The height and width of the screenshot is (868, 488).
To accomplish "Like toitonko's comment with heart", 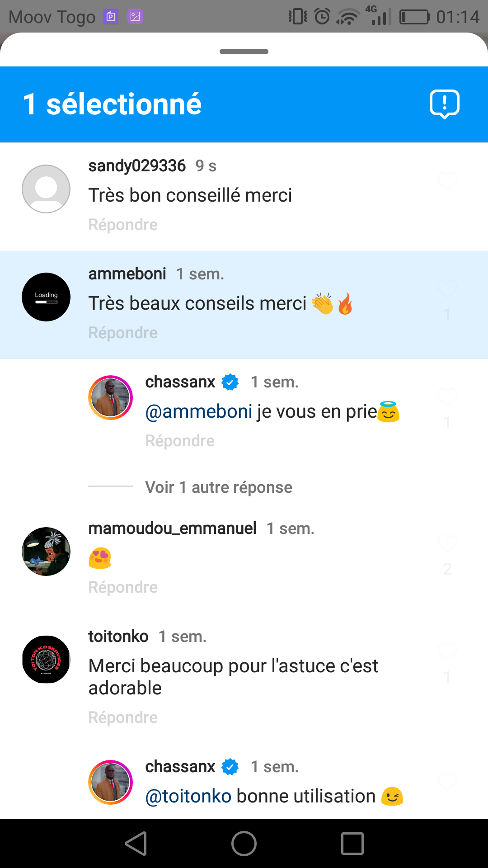I will click(x=447, y=651).
